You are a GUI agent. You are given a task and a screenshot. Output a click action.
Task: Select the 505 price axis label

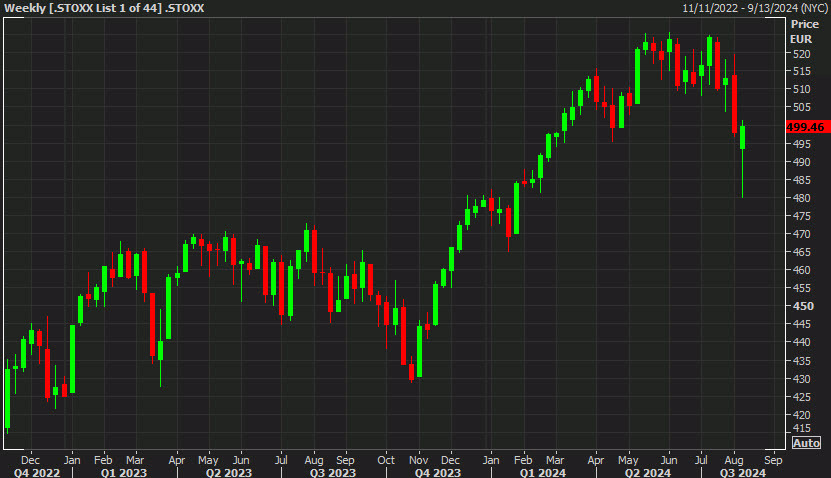801,107
